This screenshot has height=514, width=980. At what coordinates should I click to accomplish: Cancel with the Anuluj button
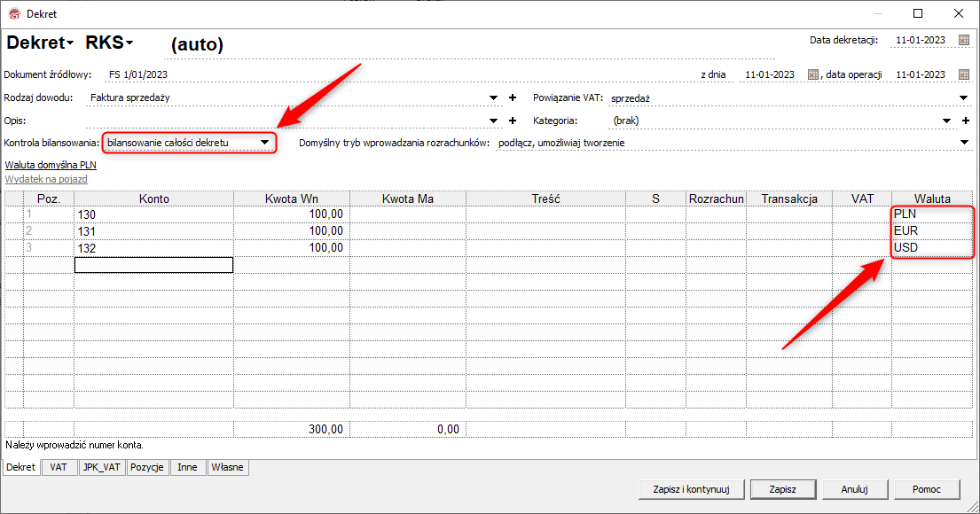point(854,489)
